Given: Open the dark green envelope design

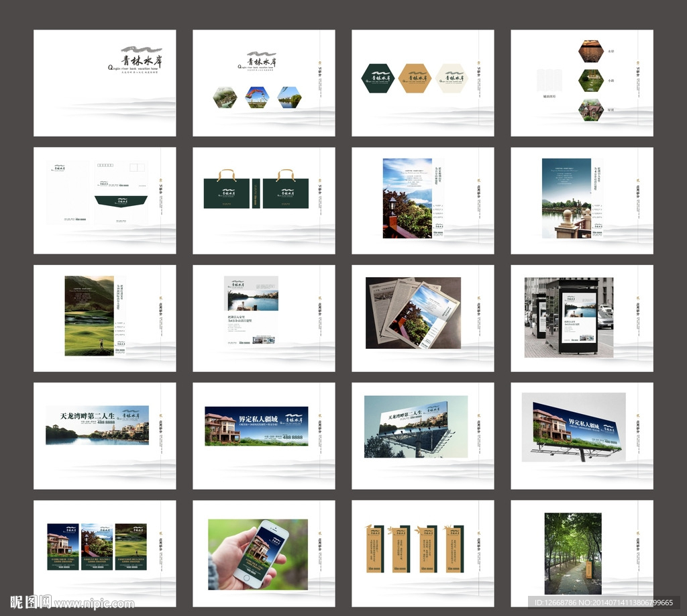Looking at the screenshot, I should 121,200.
